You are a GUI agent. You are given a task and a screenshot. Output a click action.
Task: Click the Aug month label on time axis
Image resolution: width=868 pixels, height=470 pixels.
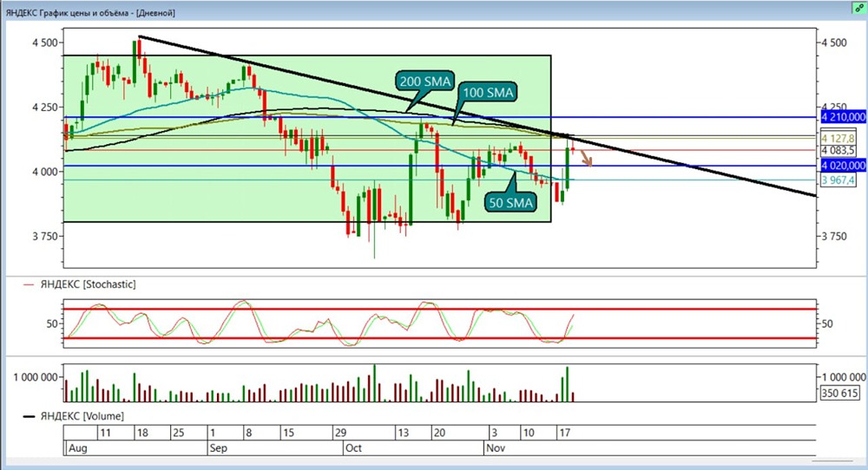[x=77, y=447]
